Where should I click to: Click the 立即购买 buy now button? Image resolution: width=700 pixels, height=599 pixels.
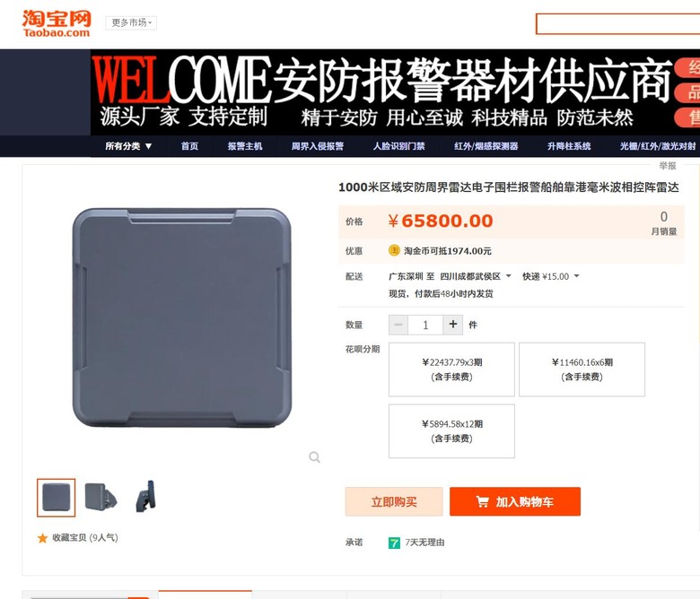pyautogui.click(x=394, y=502)
